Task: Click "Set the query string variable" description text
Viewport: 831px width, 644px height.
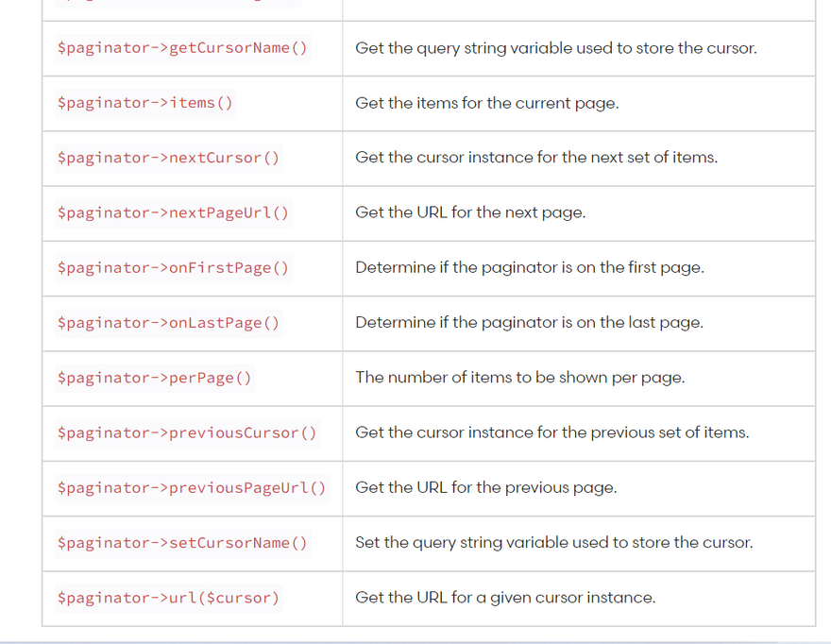Action: point(553,543)
